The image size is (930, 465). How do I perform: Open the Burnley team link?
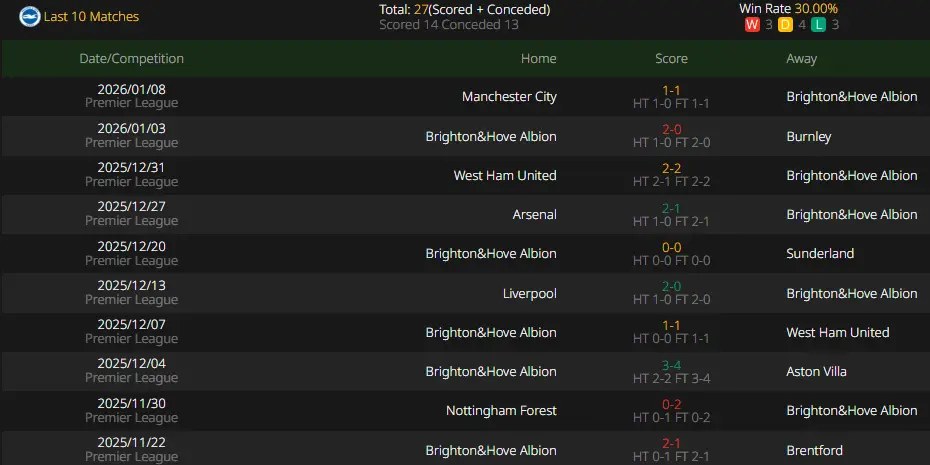pos(808,136)
